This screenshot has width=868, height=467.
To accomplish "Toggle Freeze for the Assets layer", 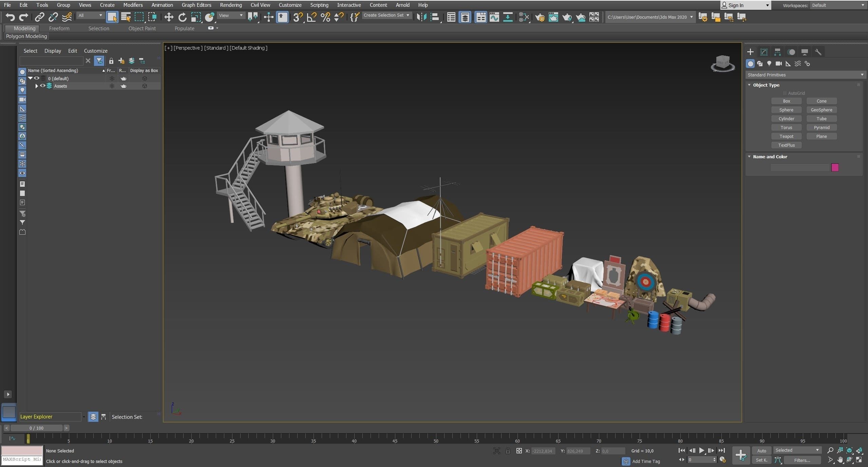I will pos(112,86).
